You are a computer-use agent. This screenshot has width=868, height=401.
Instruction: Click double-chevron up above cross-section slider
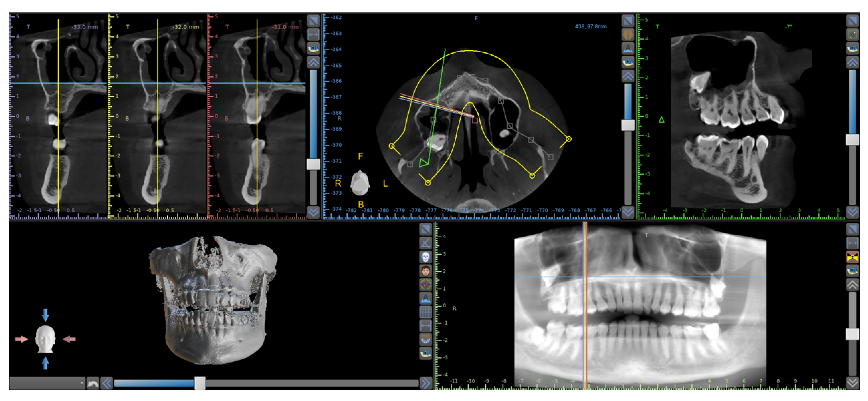click(313, 62)
